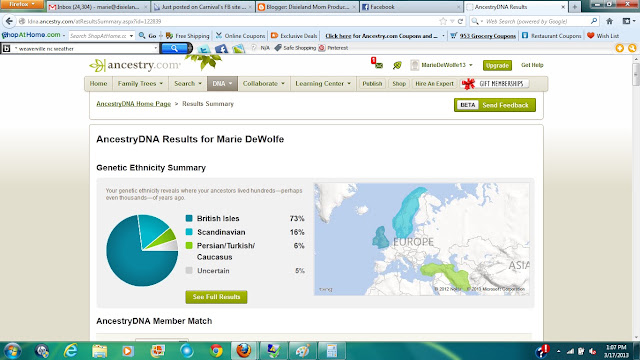This screenshot has height=360, width=640.
Task: Click the Europe ethnicity map
Action: click(422, 239)
